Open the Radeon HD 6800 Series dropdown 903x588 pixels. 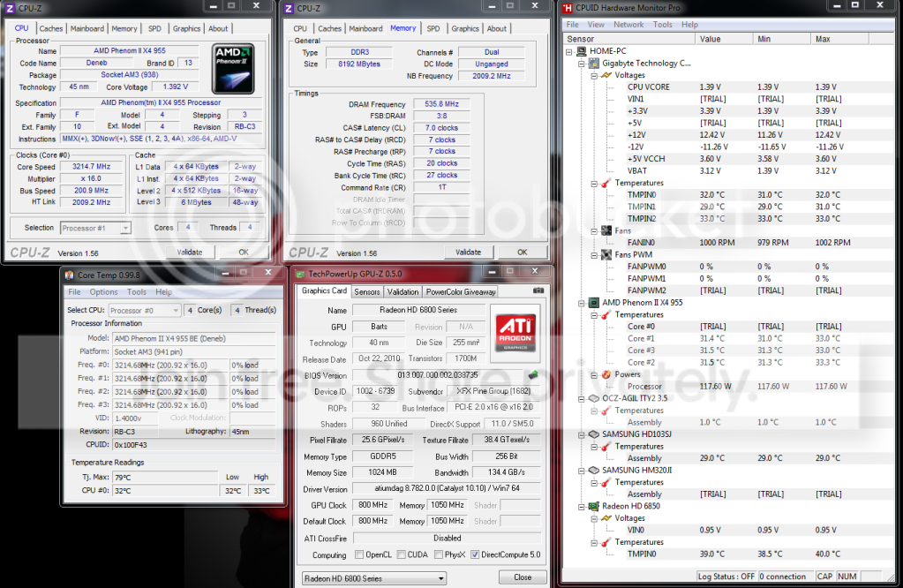tap(373, 578)
